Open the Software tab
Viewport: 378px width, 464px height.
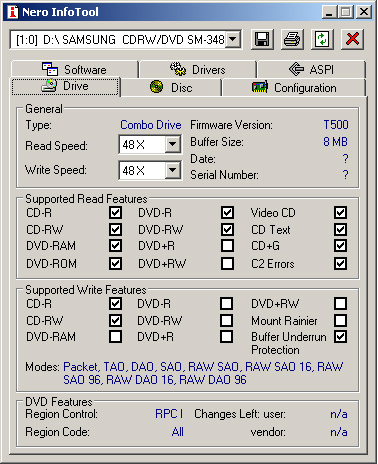click(x=74, y=69)
